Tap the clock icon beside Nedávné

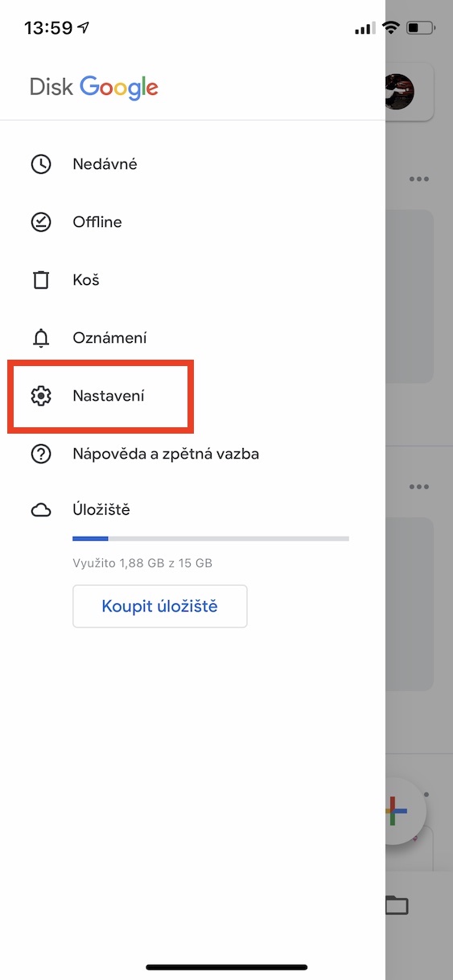coord(40,164)
